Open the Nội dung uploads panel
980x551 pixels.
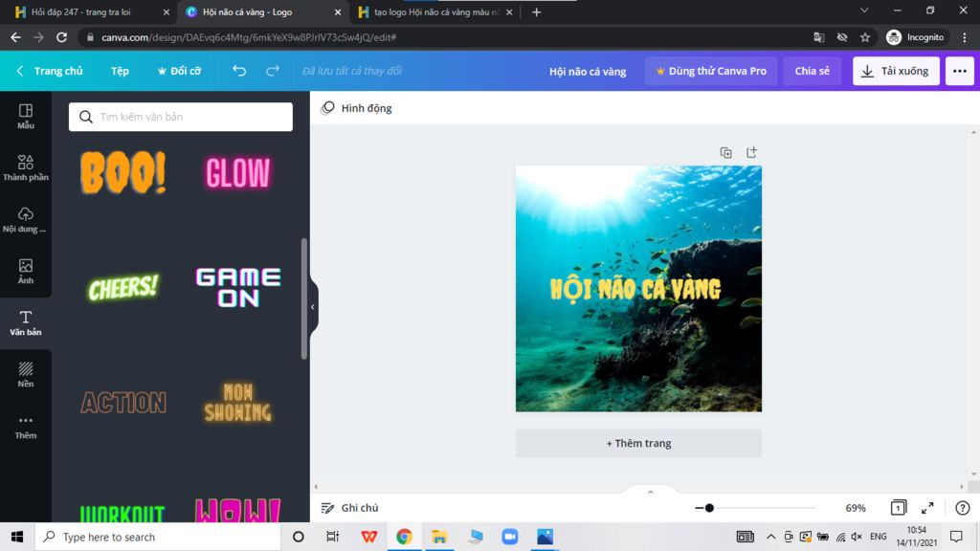(26, 220)
